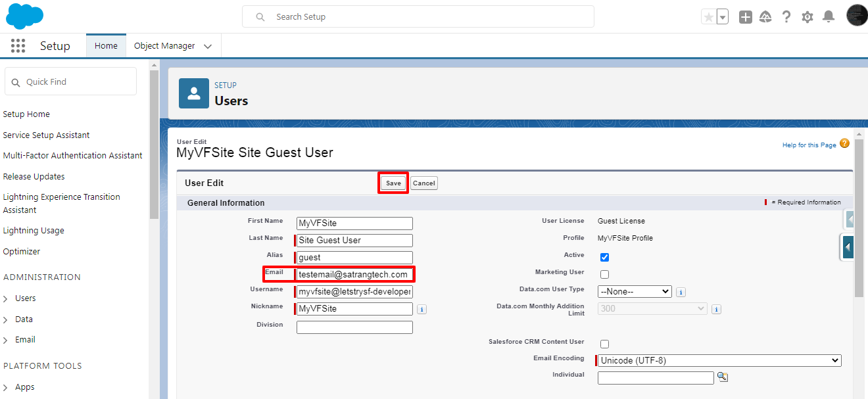
Task: Click the Users page header icon
Action: tap(194, 93)
